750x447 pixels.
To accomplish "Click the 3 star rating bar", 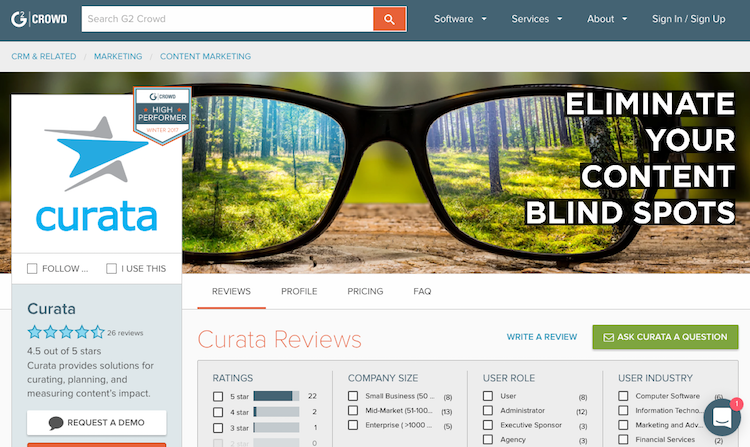I will [x=276, y=427].
